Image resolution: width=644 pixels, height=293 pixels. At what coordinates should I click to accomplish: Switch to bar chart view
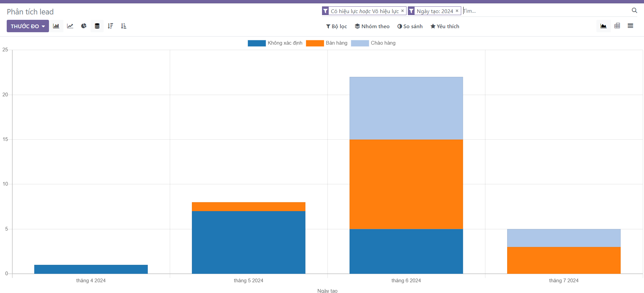coord(56,26)
